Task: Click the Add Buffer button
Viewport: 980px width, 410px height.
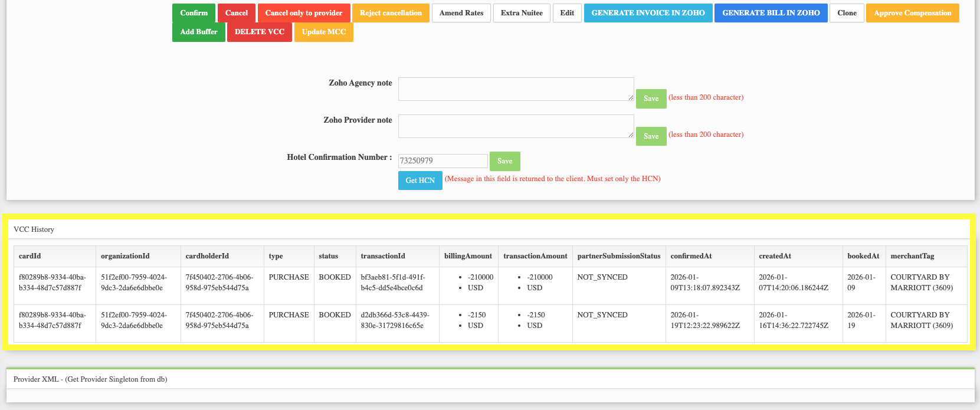Action: (199, 32)
